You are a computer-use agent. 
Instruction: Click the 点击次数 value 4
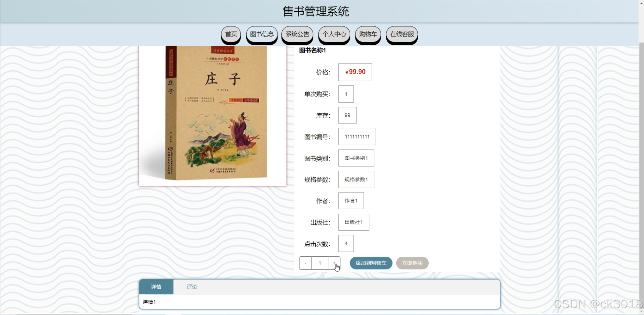[346, 244]
